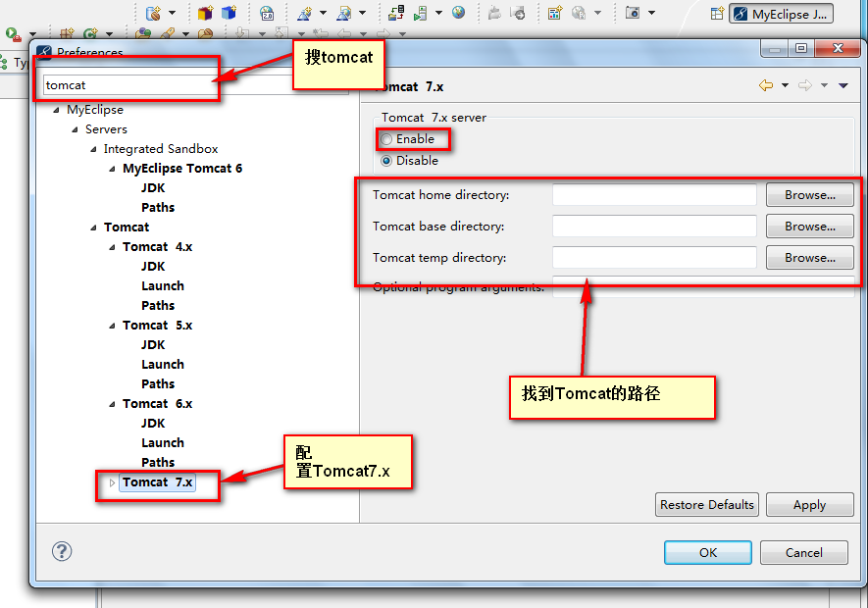Select Paths under Tomcat 6.x
This screenshot has width=868, height=608.
pyautogui.click(x=158, y=462)
